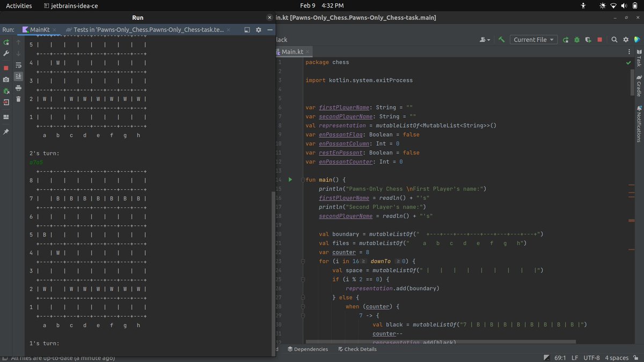Go down the stack trace arrow
Screen dimensions: 644x362
click(x=18, y=54)
